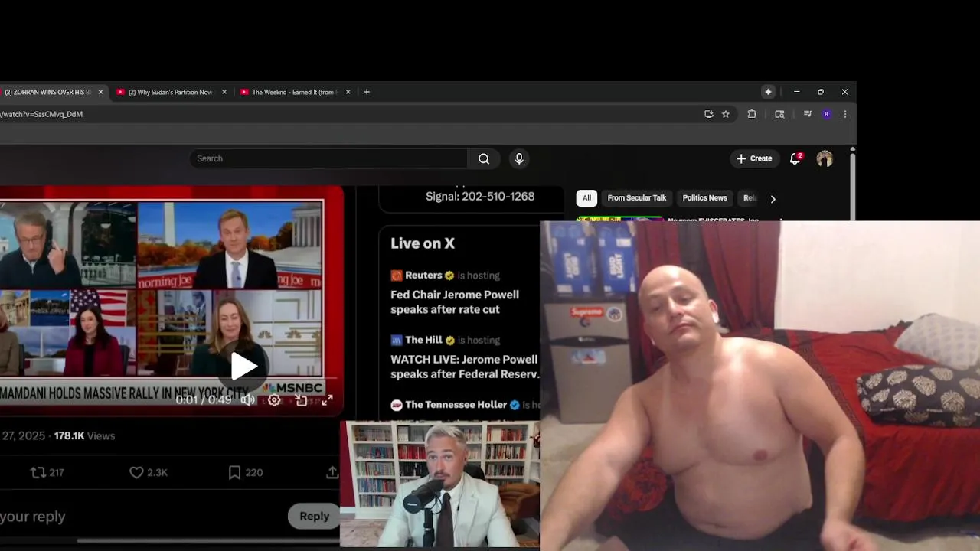
Task: Open YouTube notifications bell
Action: pos(795,158)
